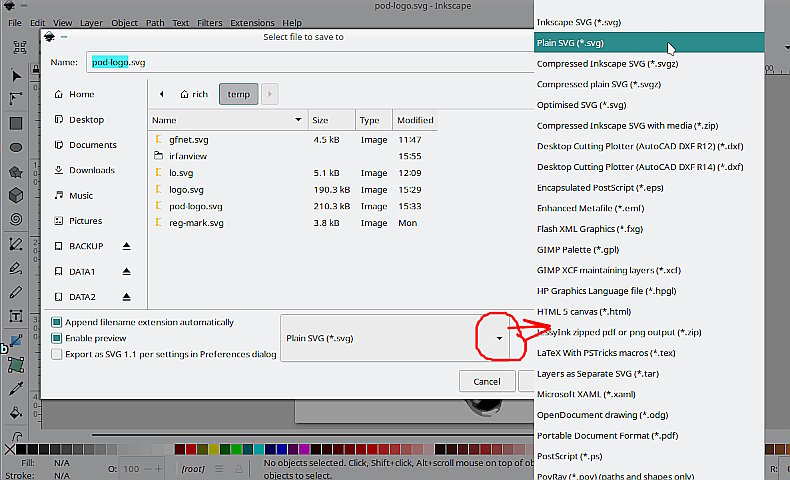Select the Selector arrow tool
The height and width of the screenshot is (480, 790).
16,75
